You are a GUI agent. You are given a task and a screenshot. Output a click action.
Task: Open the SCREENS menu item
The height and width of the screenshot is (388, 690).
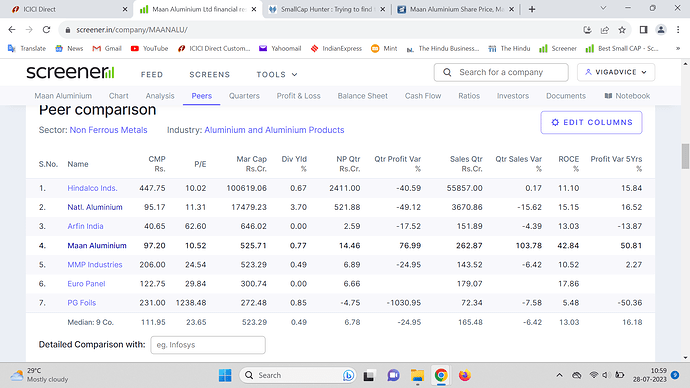click(x=209, y=74)
